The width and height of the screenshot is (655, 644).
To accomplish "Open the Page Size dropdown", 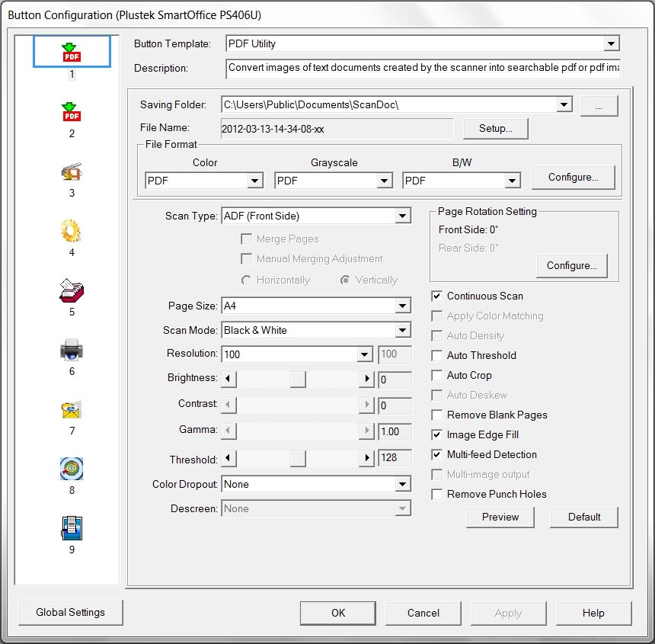I will tap(402, 306).
